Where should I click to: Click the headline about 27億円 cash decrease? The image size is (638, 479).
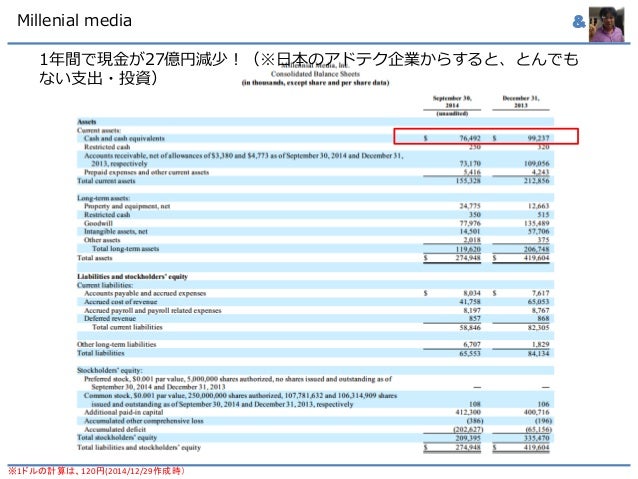click(x=308, y=68)
